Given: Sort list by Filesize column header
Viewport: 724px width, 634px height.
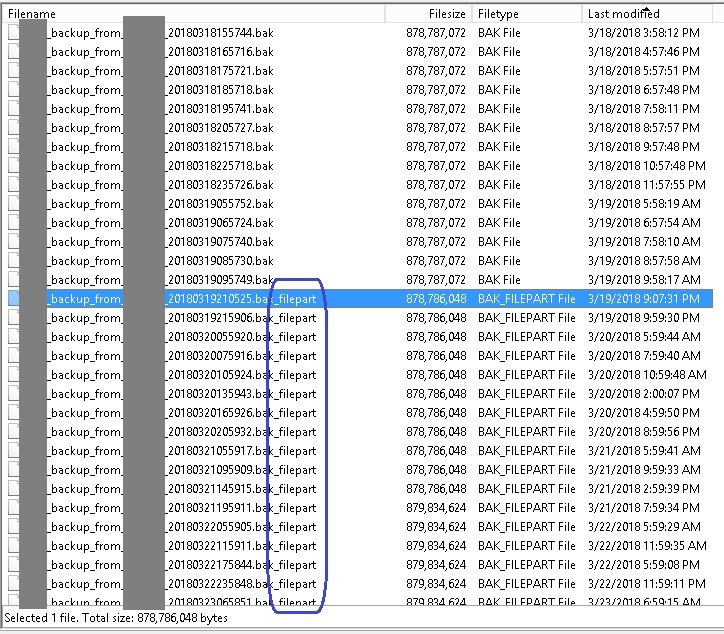Looking at the screenshot, I should 428,14.
